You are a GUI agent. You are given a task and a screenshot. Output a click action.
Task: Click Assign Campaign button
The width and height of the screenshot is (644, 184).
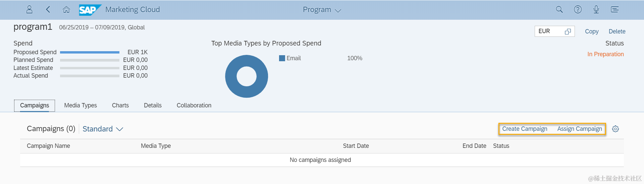(x=580, y=129)
